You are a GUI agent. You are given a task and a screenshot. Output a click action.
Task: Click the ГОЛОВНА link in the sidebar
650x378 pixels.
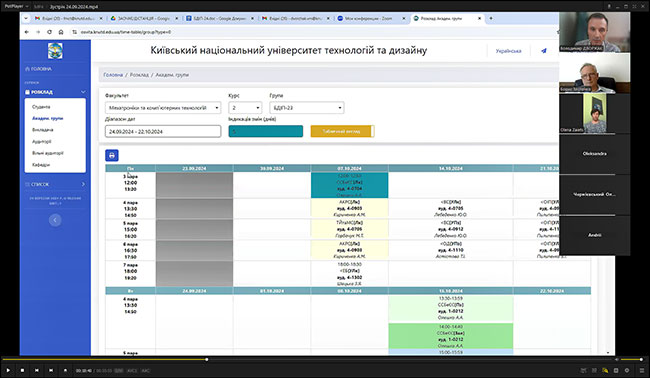39,69
